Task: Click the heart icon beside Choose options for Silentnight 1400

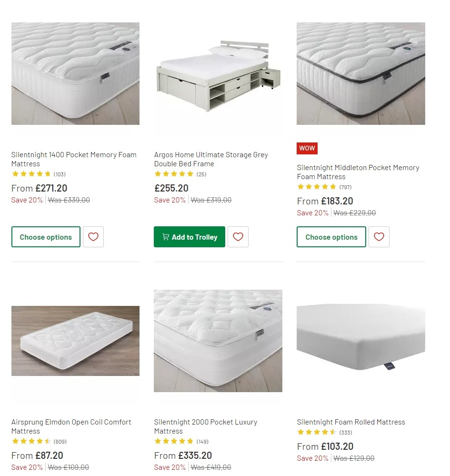Action: [x=93, y=237]
